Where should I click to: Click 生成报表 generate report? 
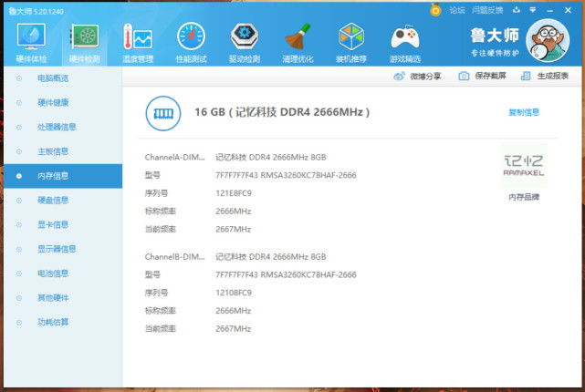(545, 76)
